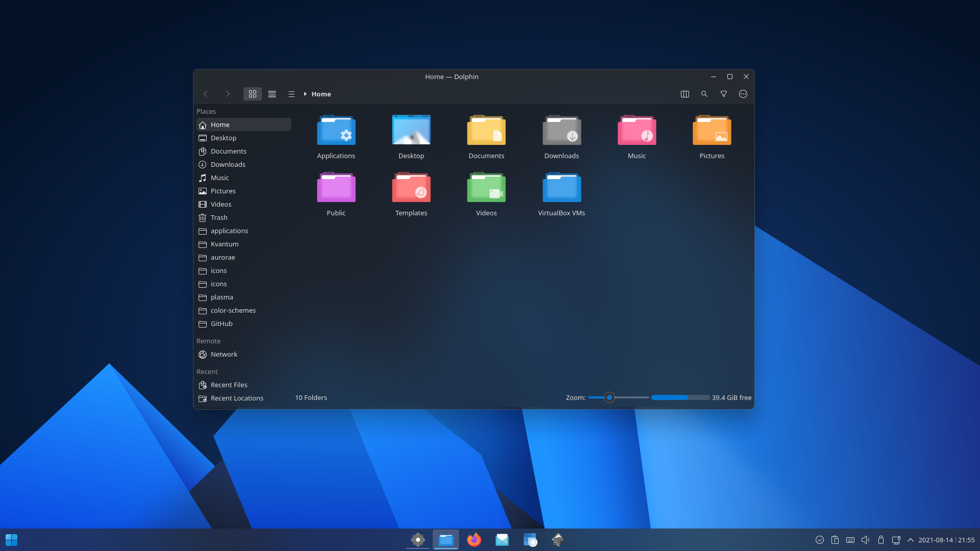Launch Firefox from the taskbar
Screen dimensions: 980x551
click(x=474, y=540)
